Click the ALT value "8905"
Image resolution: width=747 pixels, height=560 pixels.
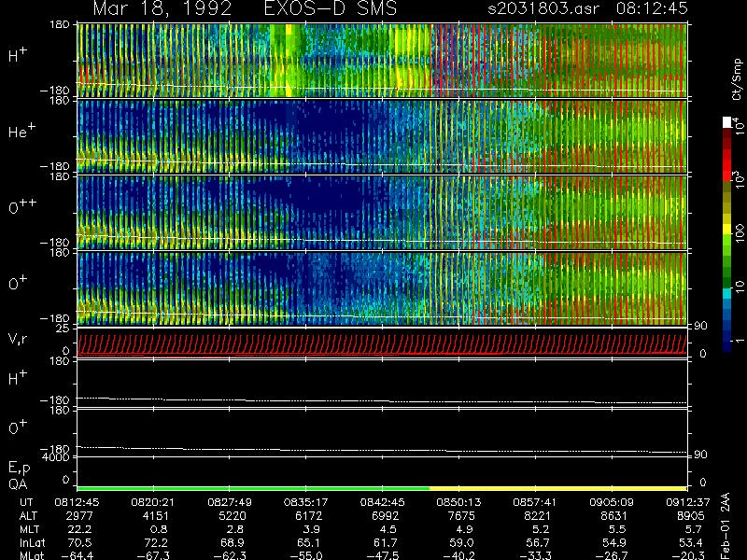tap(690, 516)
